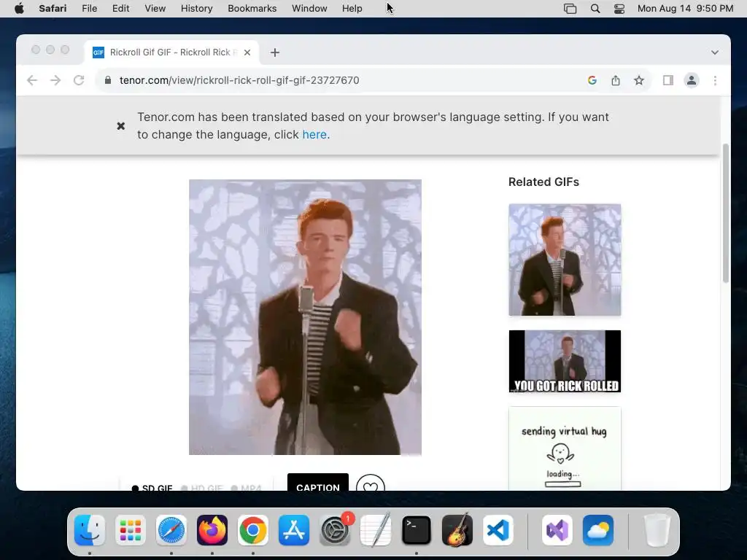
Task: Open Finder from the Dock
Action: click(x=90, y=530)
